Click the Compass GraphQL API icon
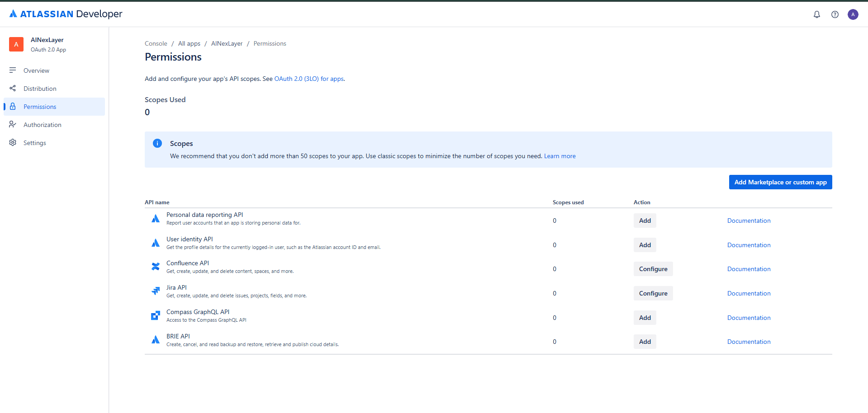 pos(156,315)
